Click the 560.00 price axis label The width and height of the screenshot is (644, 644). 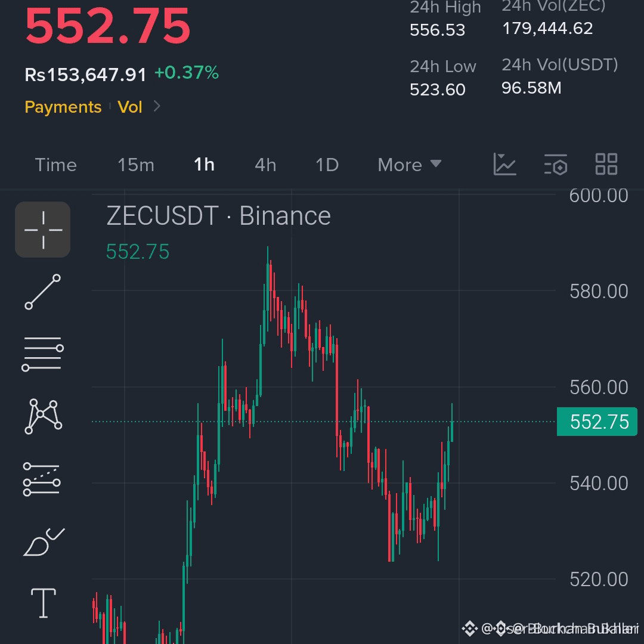(x=599, y=388)
